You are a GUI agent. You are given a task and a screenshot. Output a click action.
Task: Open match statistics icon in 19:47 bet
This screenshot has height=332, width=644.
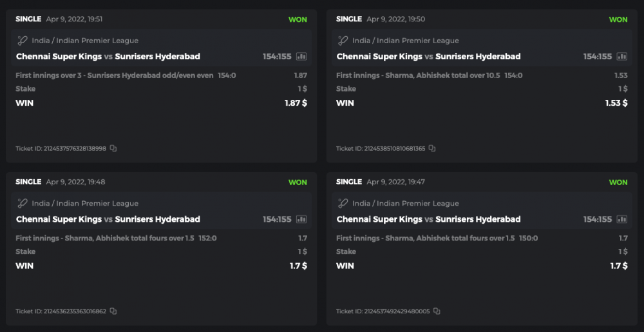[622, 219]
